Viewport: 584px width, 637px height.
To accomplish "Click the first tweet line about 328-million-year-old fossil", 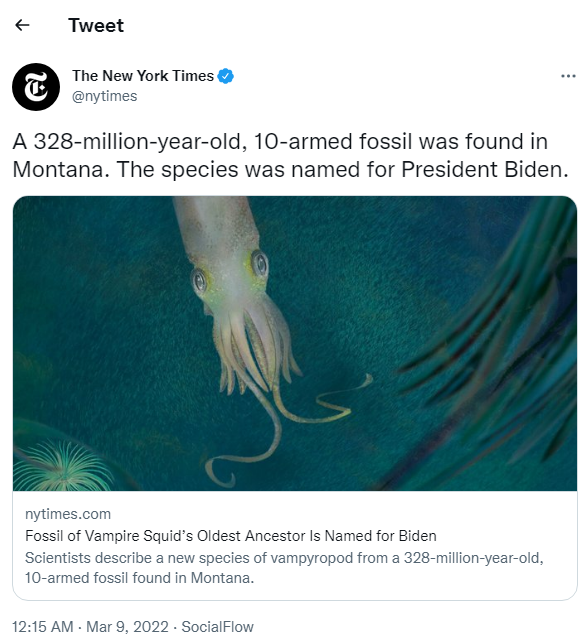I will (x=280, y=141).
